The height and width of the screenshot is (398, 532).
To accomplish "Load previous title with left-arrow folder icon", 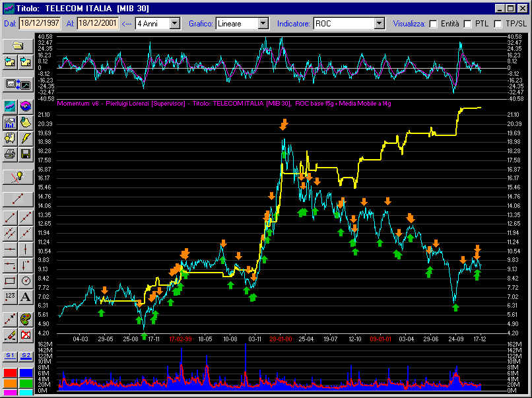I will (x=10, y=62).
